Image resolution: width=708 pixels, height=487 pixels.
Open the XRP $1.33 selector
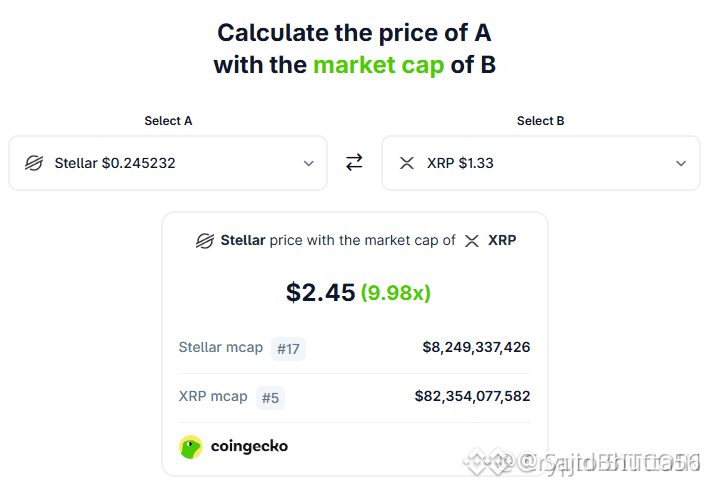pos(541,163)
